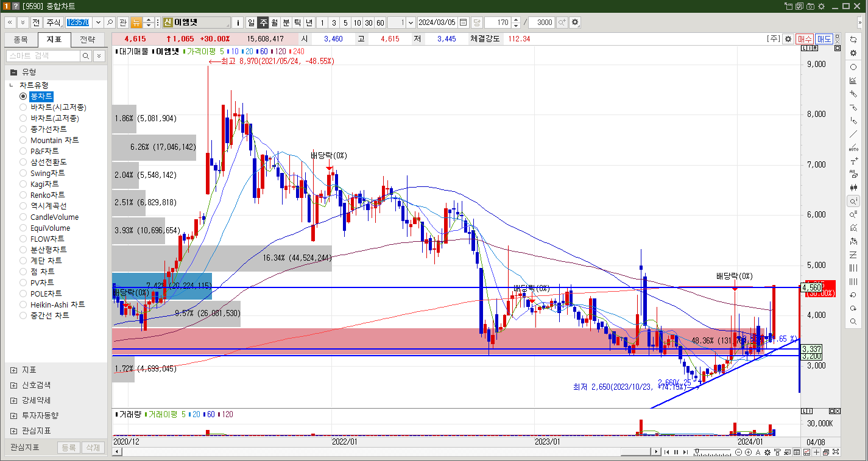The image size is (868, 461).
Task: Click the title bar settings gear icon
Action: (821, 6)
